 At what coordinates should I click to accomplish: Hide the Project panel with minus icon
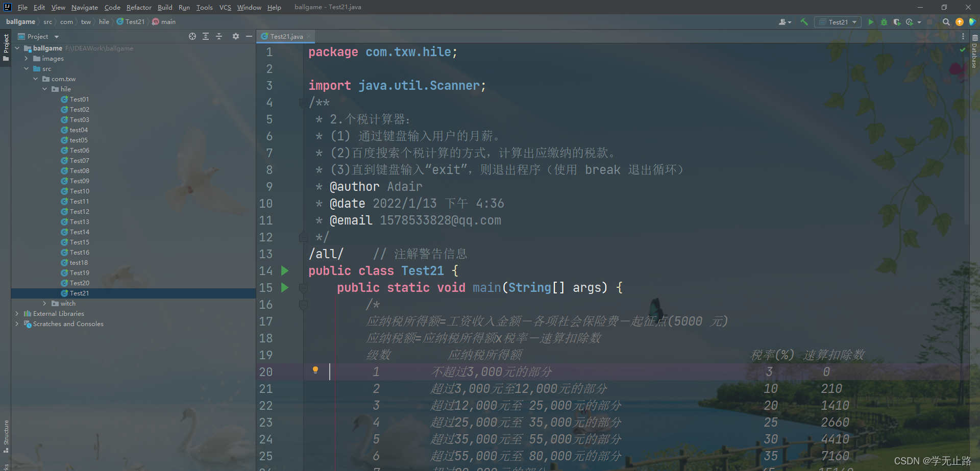pyautogui.click(x=249, y=36)
